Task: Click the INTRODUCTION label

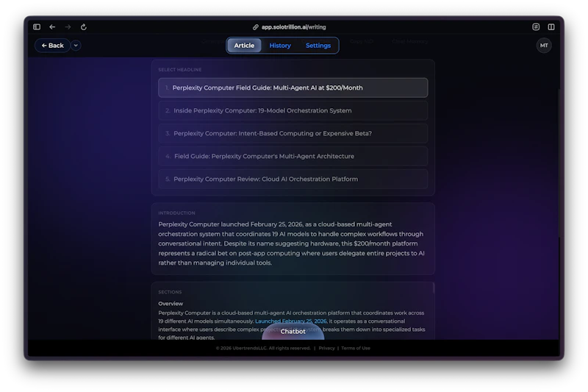Action: click(x=176, y=213)
